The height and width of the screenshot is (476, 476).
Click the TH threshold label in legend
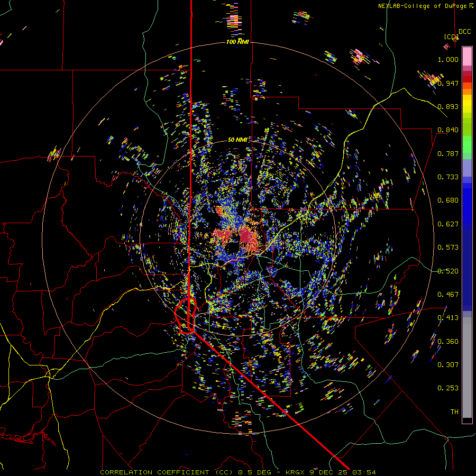(x=454, y=412)
